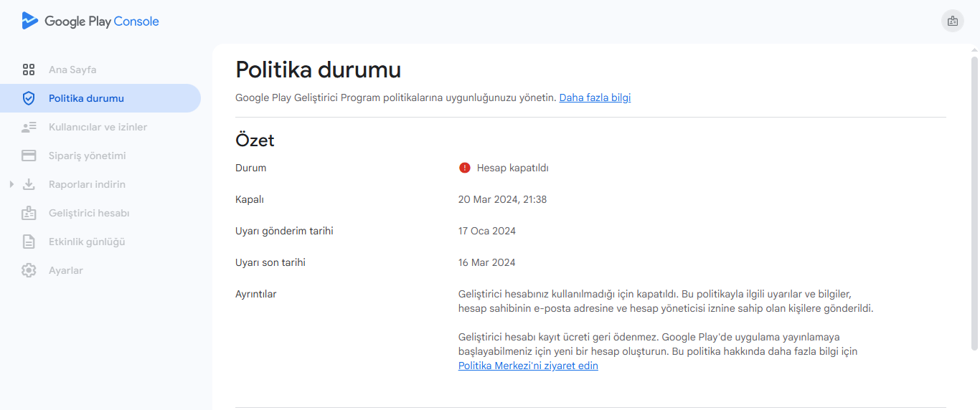Follow the Daha fazla bilgi link
Image resolution: width=980 pixels, height=410 pixels.
595,97
